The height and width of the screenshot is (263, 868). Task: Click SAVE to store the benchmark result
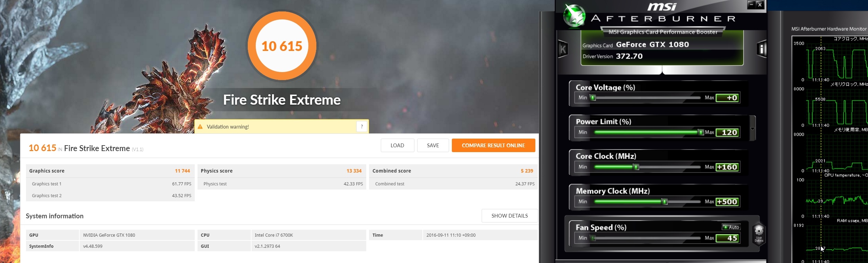[x=433, y=146]
